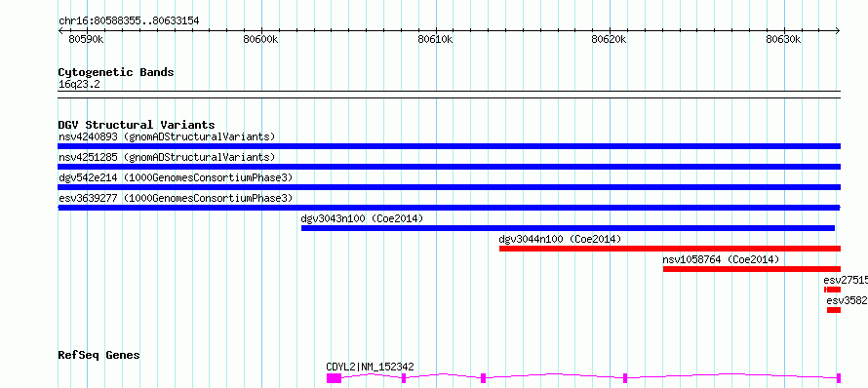The height and width of the screenshot is (388, 868).
Task: Open the dgv3043n100 (Coe2014) variant label
Action: 362,218
